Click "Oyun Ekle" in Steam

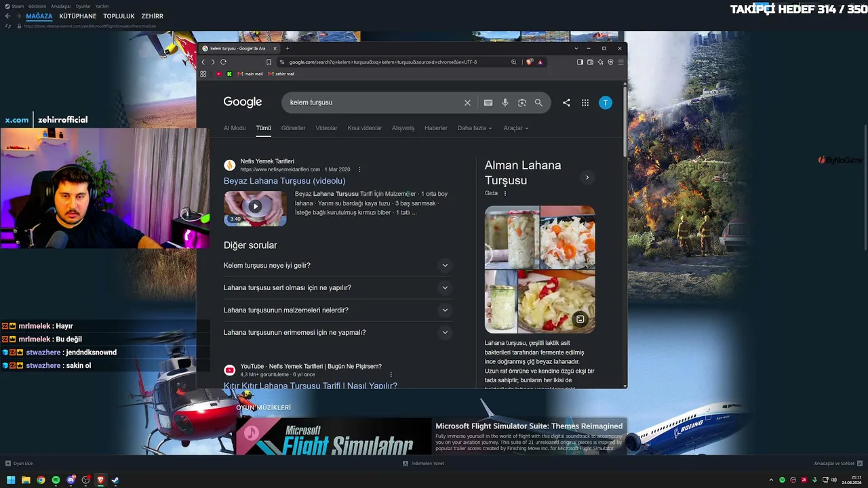(x=19, y=464)
